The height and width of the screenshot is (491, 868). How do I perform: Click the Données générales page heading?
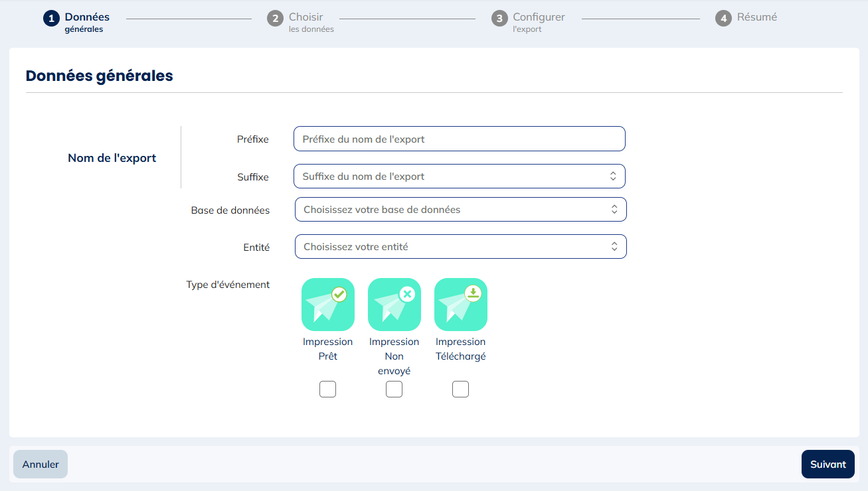click(x=100, y=76)
